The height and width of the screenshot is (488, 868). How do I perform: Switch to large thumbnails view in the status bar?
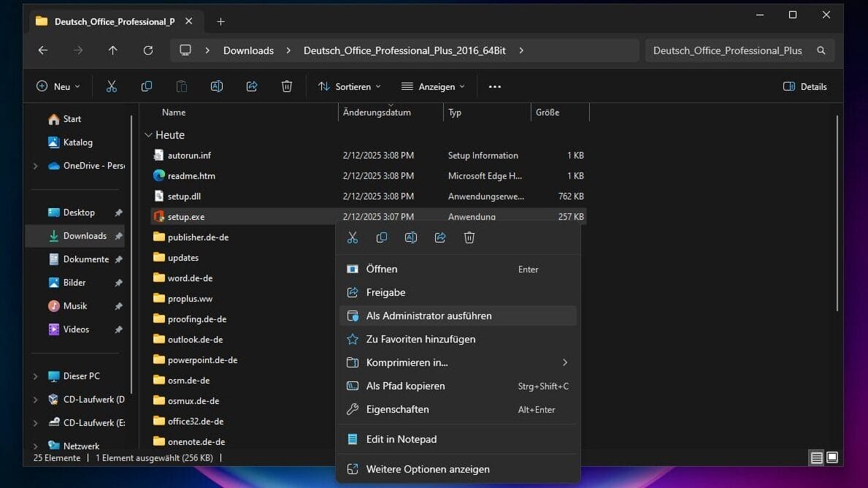click(x=832, y=458)
